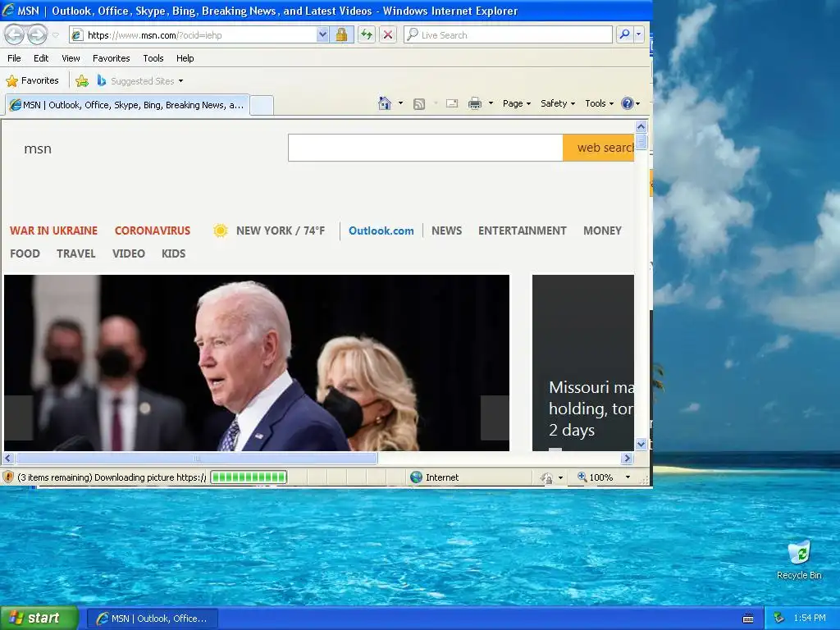The image size is (840, 630).
Task: Select the Recycle Bin desktop icon
Action: click(x=799, y=560)
